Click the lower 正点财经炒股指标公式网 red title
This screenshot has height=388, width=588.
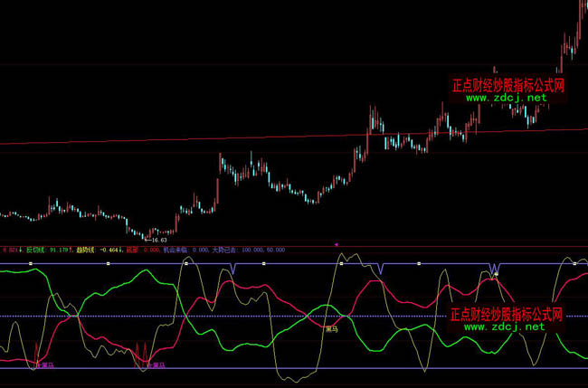coord(507,316)
